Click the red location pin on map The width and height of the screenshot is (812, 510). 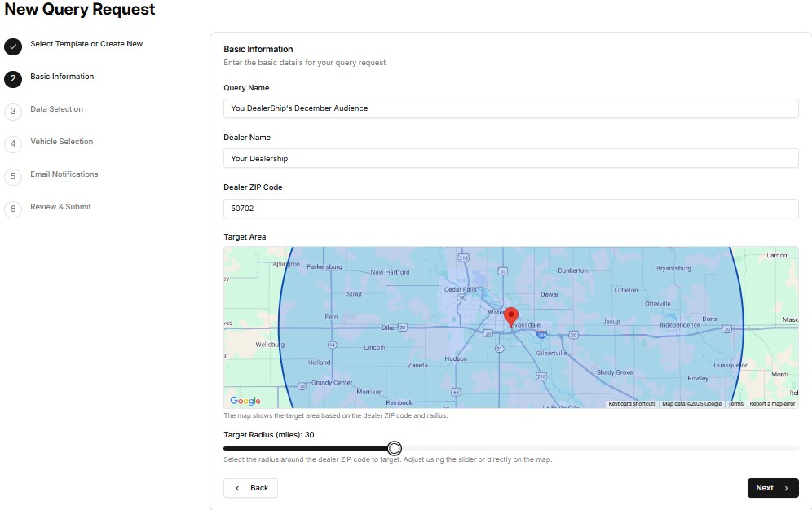pyautogui.click(x=511, y=316)
